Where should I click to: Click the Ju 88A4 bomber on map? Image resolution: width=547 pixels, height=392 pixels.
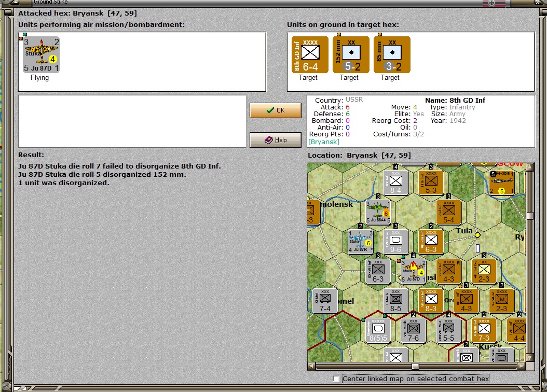pyautogui.click(x=378, y=212)
